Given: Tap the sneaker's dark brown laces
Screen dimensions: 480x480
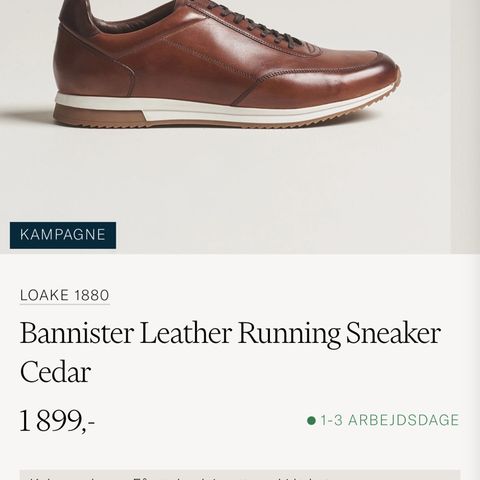Looking at the screenshot, I should click(260, 23).
